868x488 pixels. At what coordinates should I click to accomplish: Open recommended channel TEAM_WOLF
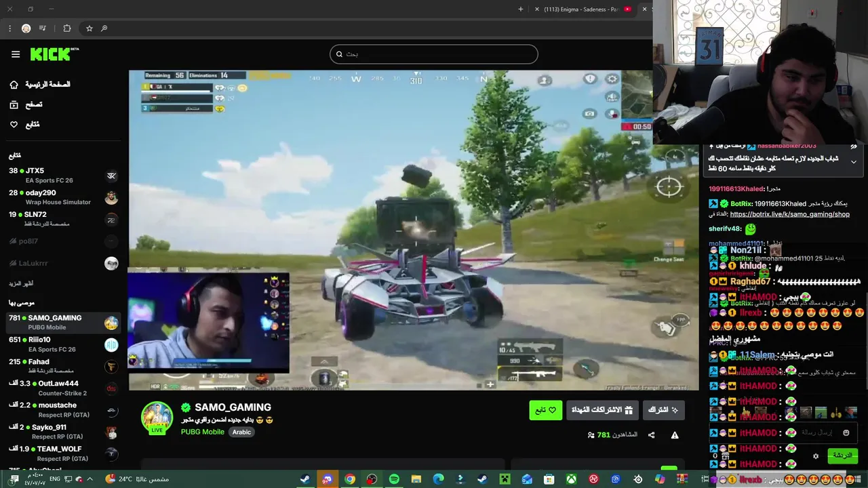[x=63, y=453]
